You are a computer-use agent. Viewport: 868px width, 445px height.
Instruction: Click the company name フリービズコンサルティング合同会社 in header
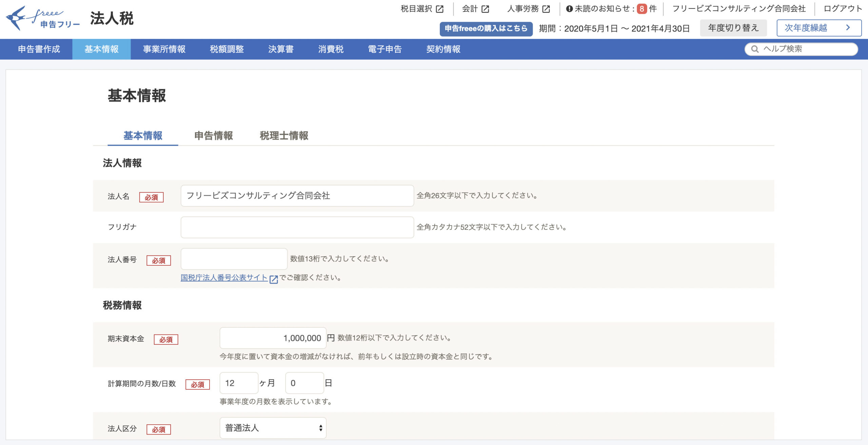coord(739,9)
